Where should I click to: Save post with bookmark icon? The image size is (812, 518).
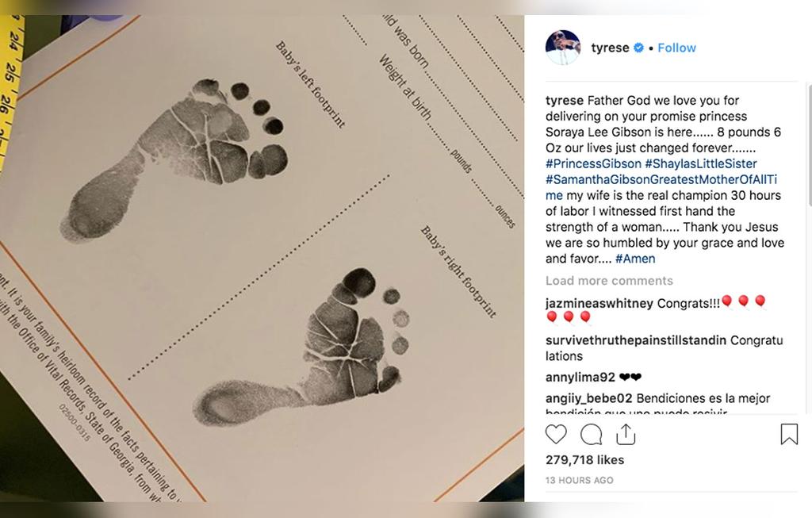pyautogui.click(x=789, y=434)
